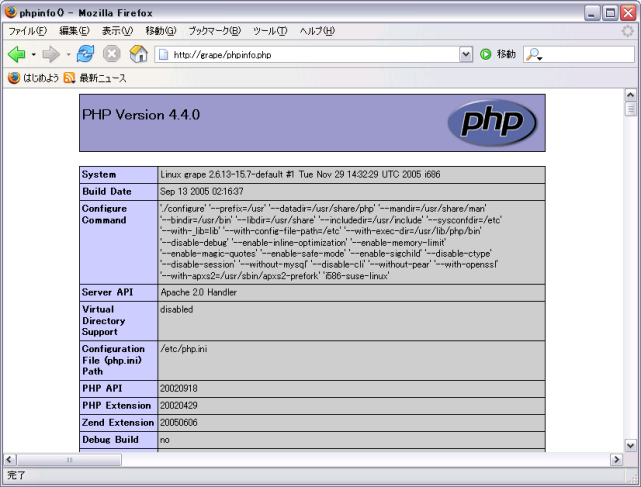The width and height of the screenshot is (641, 487).
Task: Click the vertical scrollbar down arrow
Action: pyautogui.click(x=631, y=444)
